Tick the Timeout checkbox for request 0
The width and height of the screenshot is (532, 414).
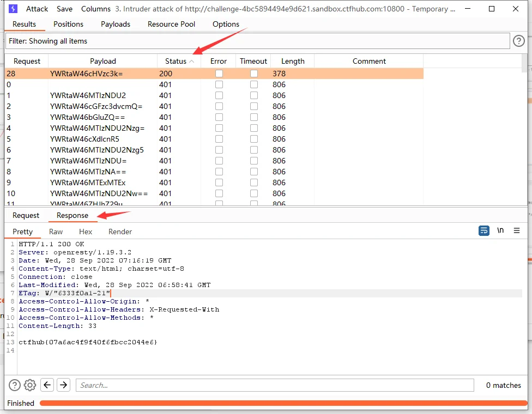click(x=253, y=84)
